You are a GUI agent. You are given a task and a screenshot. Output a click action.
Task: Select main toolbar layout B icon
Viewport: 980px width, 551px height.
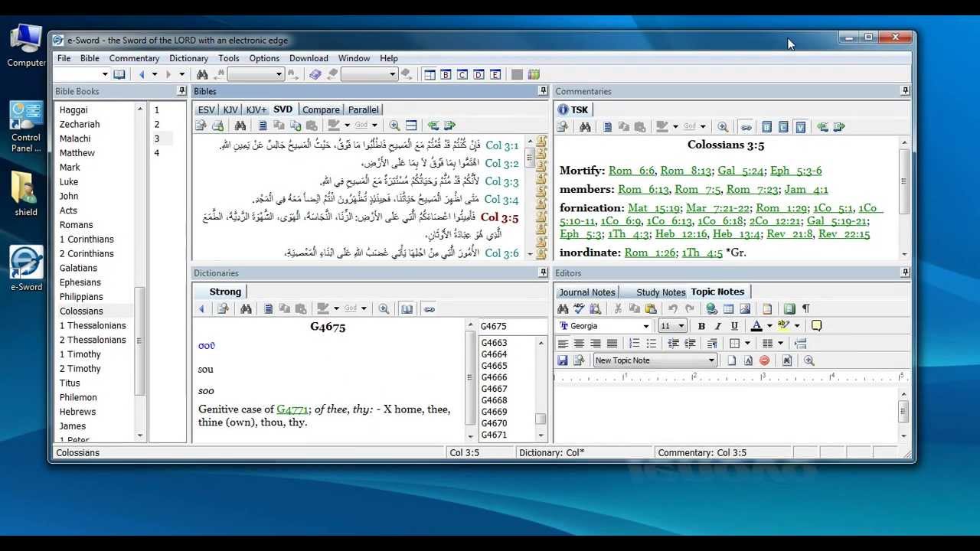[x=446, y=74]
